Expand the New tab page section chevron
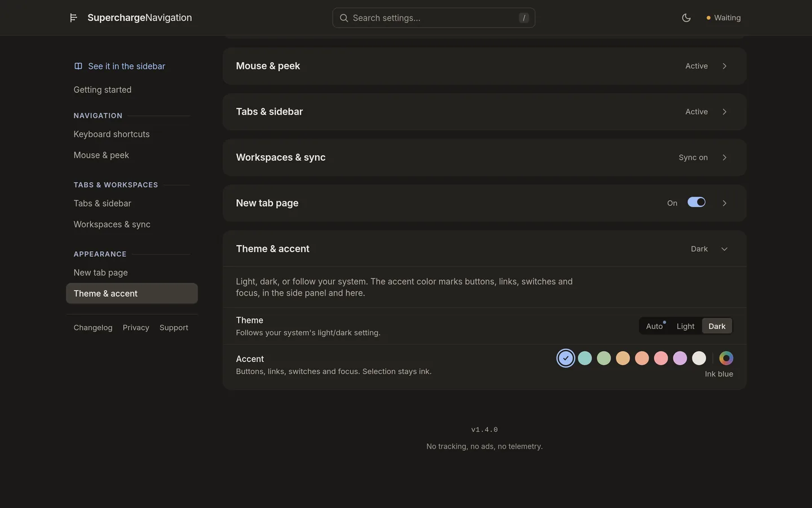The width and height of the screenshot is (812, 508). 725,203
